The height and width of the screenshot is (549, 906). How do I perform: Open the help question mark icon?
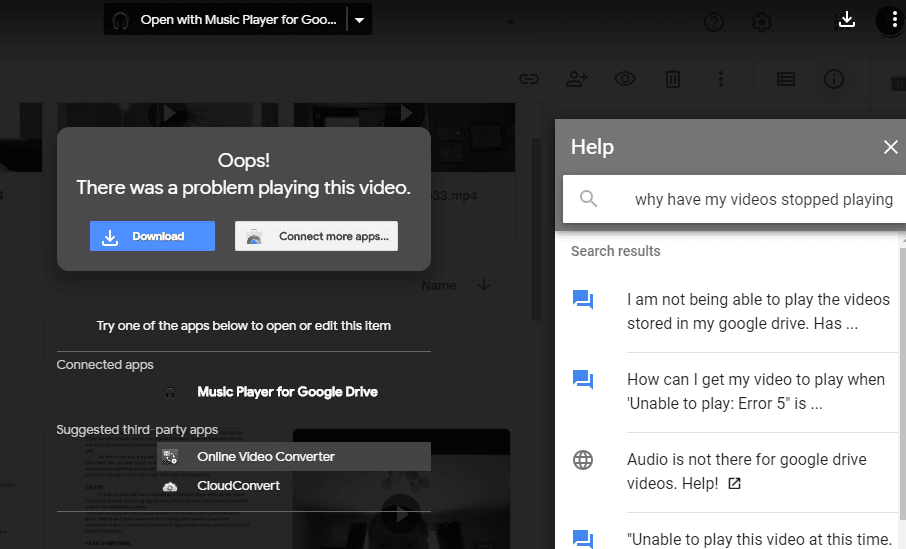[x=714, y=22]
